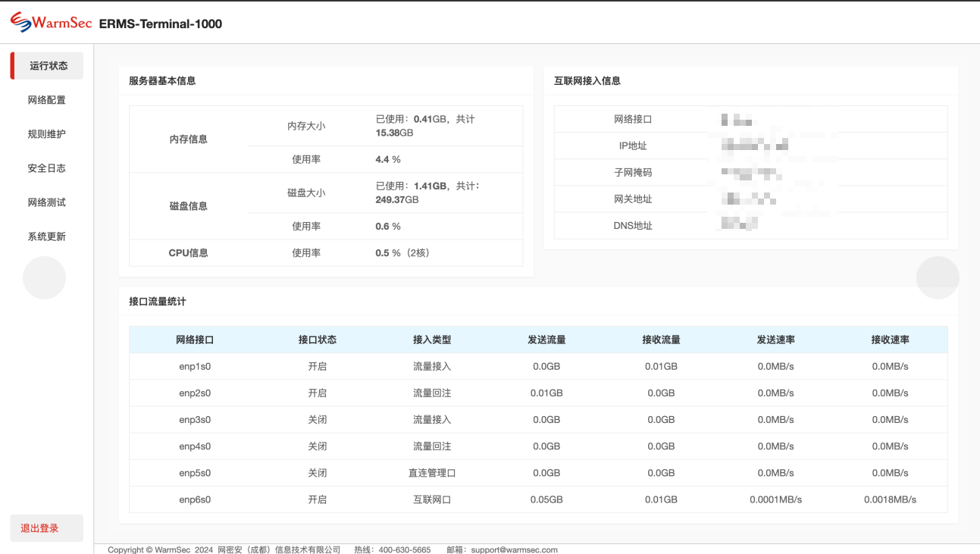The image size is (980, 554).
Task: Select the enp5s0 interface row
Action: [538, 473]
